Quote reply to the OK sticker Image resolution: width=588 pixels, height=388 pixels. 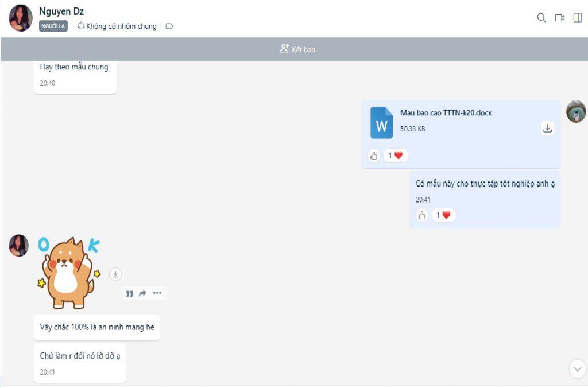pyautogui.click(x=129, y=293)
